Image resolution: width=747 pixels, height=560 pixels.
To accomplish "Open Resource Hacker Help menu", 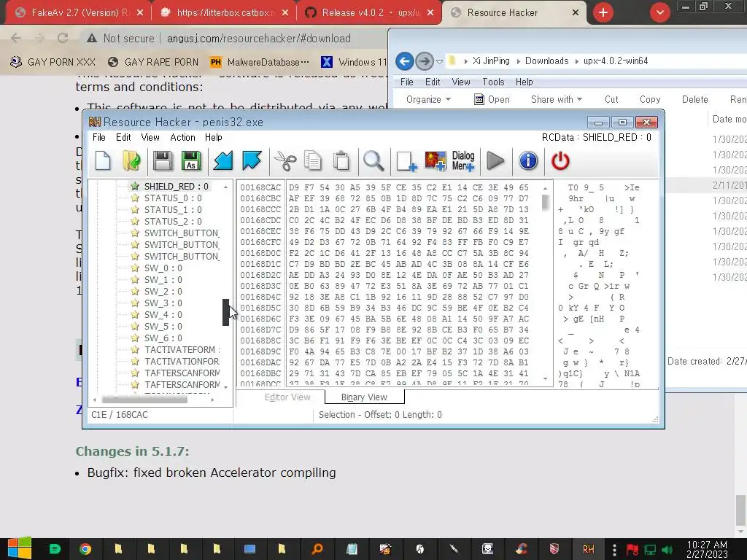I will 214,137.
